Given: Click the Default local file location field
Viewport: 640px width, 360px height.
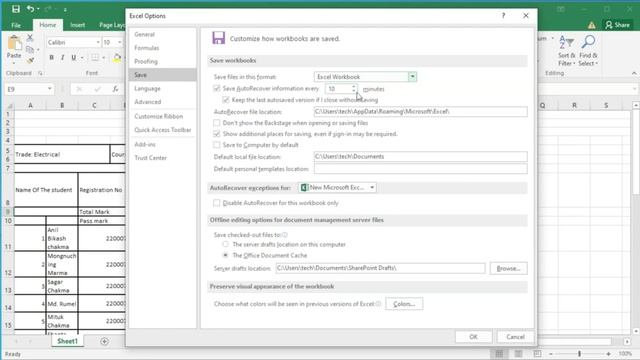Looking at the screenshot, I should coord(420,156).
